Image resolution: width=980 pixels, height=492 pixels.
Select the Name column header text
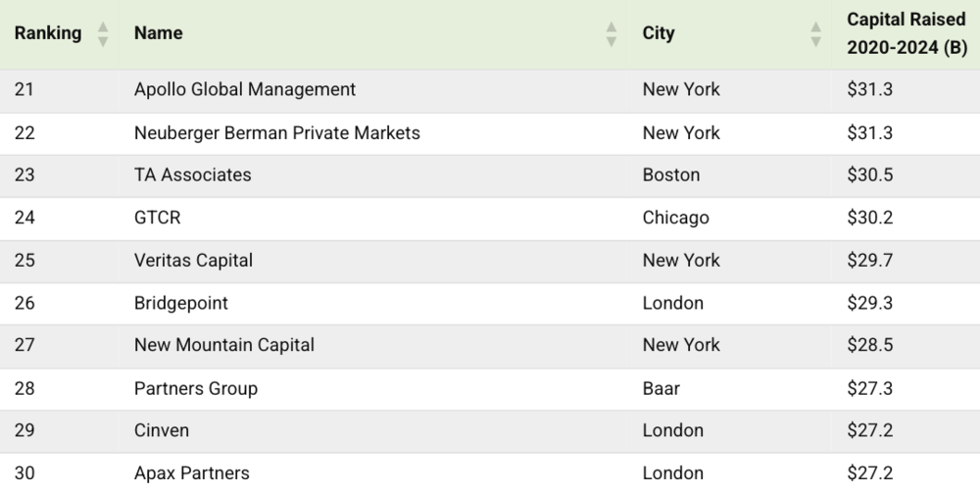point(159,33)
